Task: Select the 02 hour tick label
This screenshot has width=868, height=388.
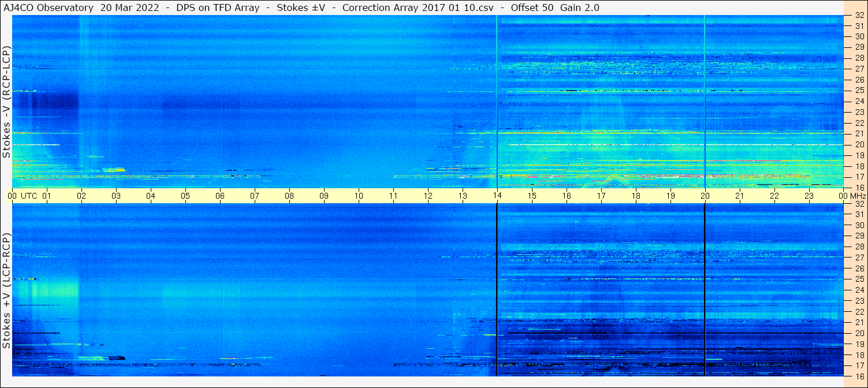Action: click(x=81, y=196)
